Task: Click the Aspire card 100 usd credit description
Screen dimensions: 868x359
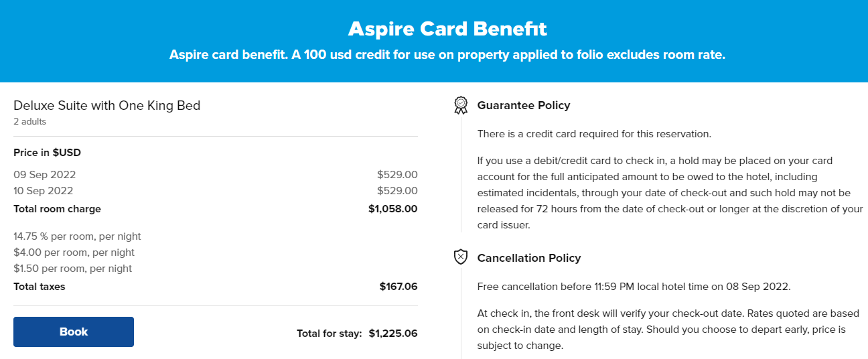Action: click(447, 55)
